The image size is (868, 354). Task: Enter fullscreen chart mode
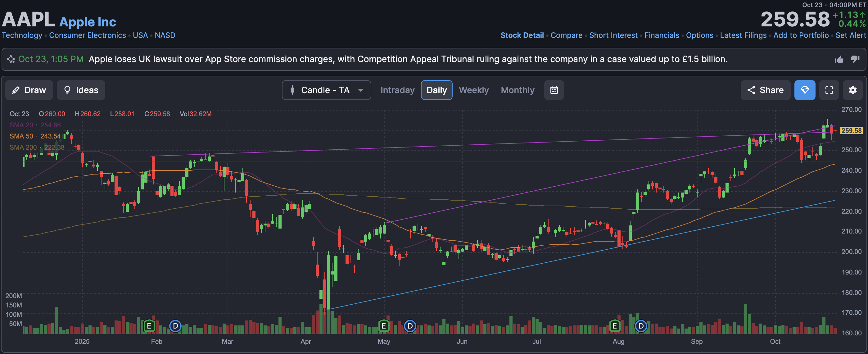[829, 90]
